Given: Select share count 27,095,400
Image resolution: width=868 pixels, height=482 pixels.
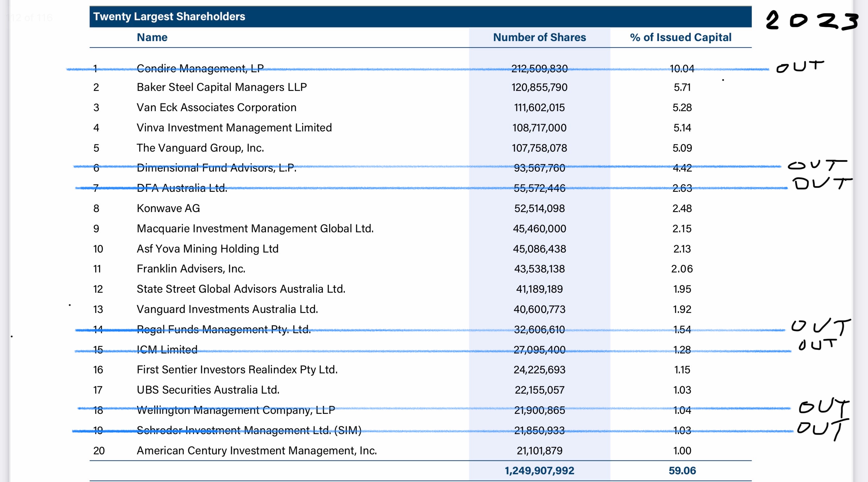Looking at the screenshot, I should (x=539, y=349).
